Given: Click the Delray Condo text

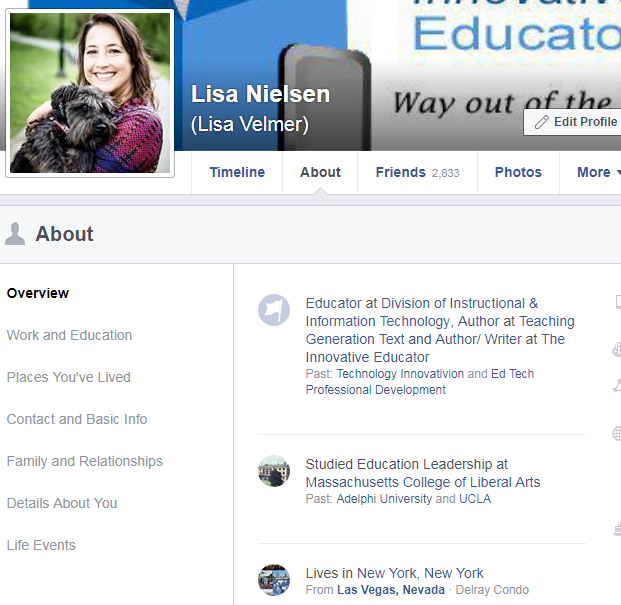Looking at the screenshot, I should point(492,590).
